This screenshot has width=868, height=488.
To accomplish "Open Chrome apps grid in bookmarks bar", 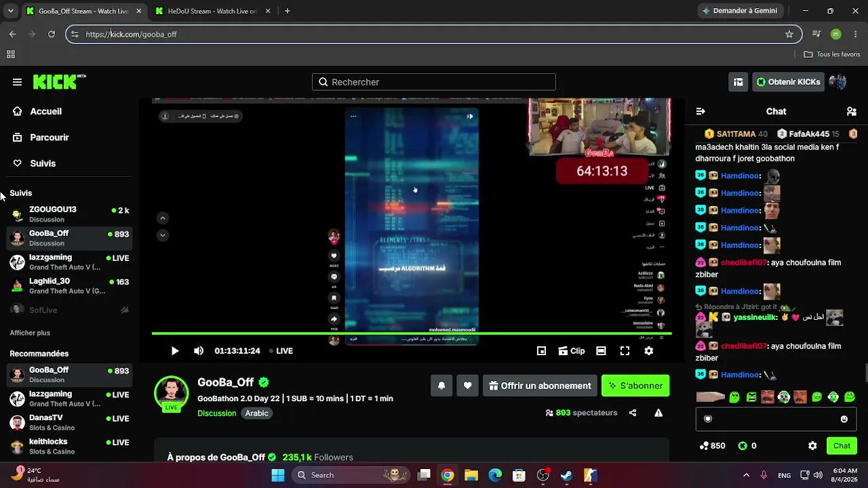I will point(11,54).
